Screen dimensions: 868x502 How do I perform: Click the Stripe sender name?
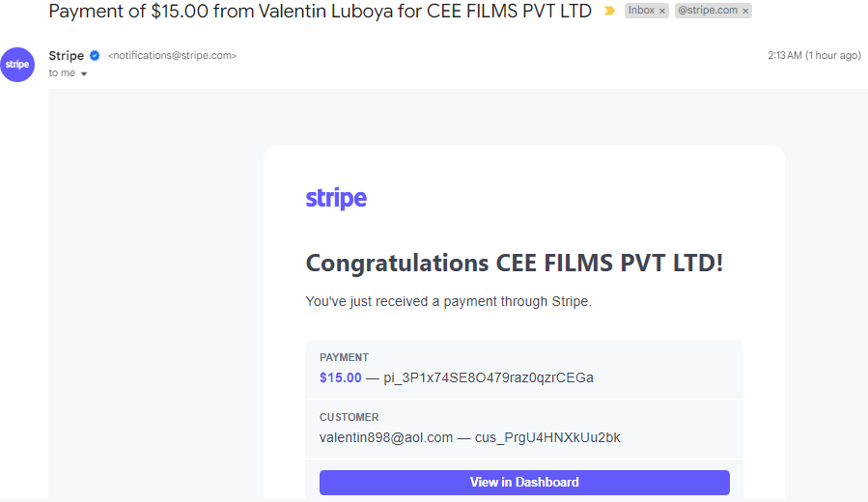click(x=67, y=55)
